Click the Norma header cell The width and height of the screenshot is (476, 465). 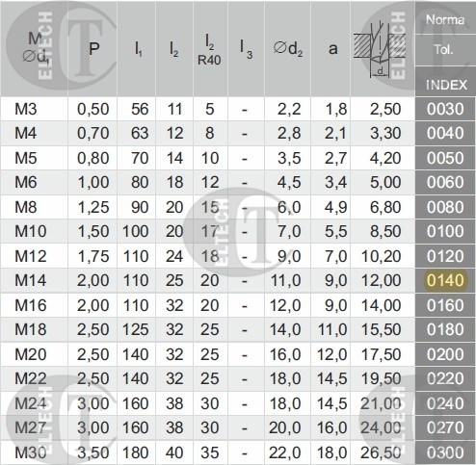[445, 20]
